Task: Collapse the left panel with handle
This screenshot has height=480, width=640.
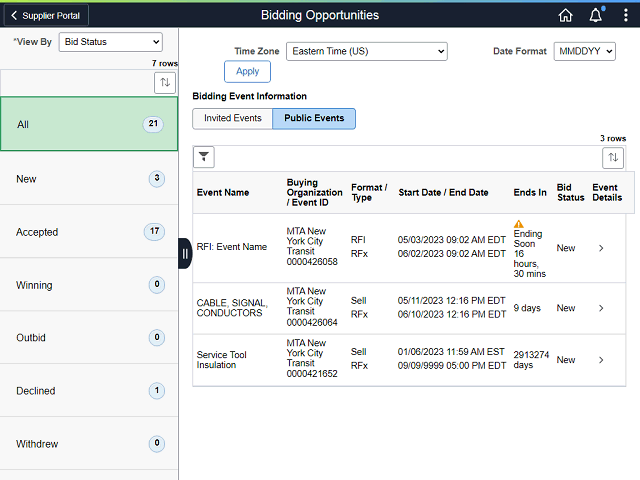Action: click(x=185, y=253)
